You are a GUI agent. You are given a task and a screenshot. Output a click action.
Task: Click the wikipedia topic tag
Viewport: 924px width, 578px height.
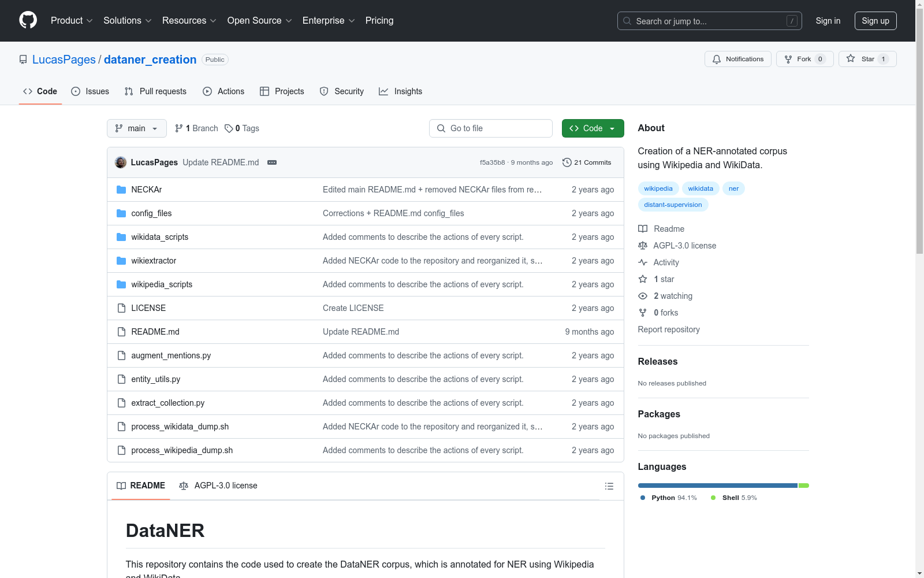658,188
